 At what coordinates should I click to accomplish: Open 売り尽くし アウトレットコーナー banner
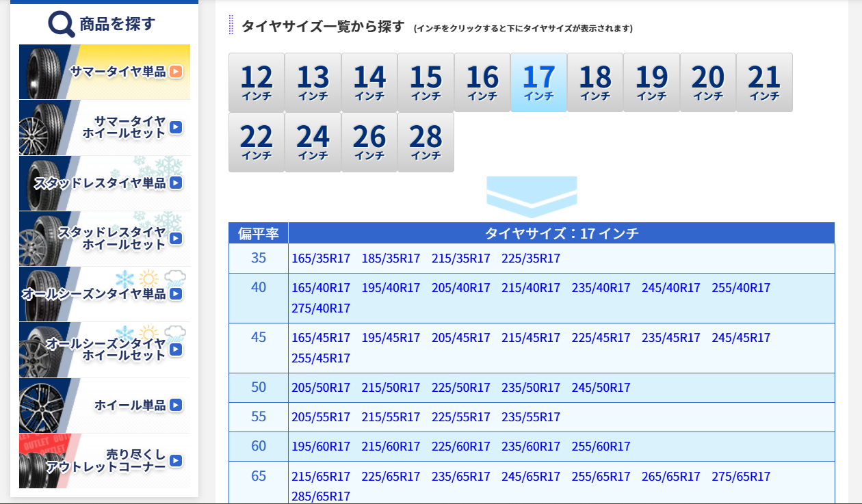pyautogui.click(x=105, y=461)
